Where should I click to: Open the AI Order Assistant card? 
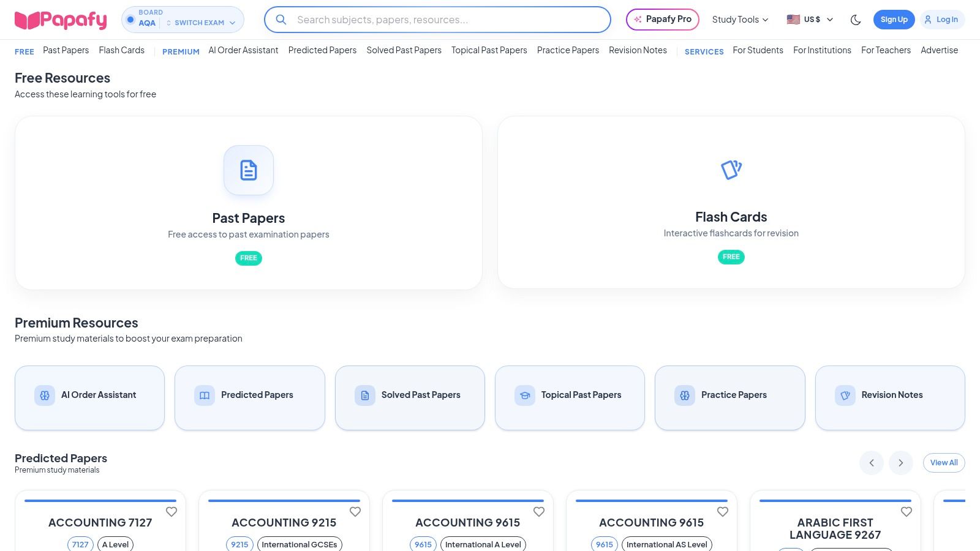[90, 398]
